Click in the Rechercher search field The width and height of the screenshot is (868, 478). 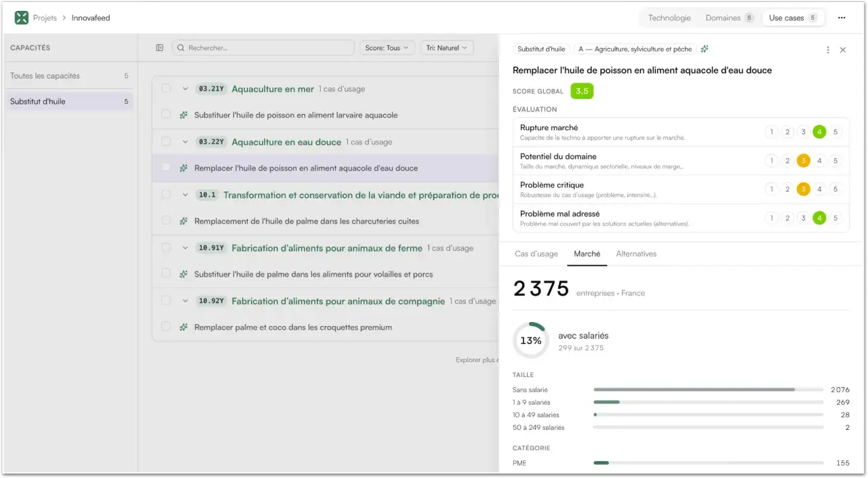(x=263, y=48)
